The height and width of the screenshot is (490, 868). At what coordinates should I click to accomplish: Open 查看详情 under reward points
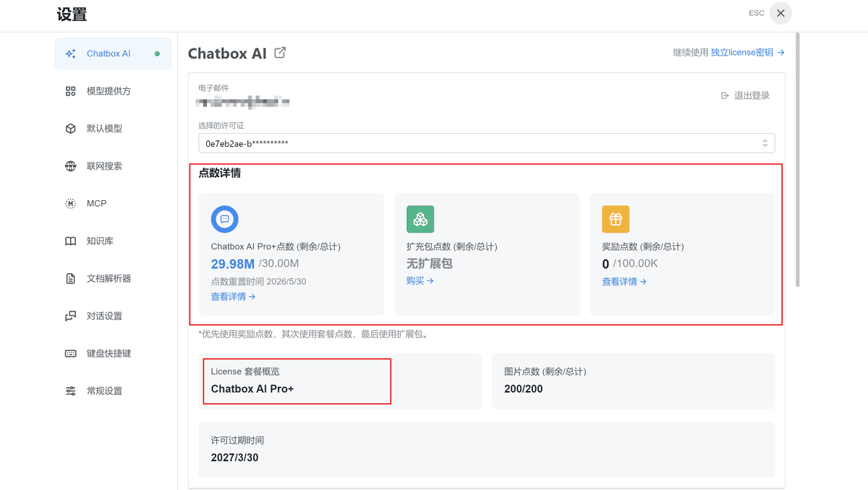click(624, 282)
